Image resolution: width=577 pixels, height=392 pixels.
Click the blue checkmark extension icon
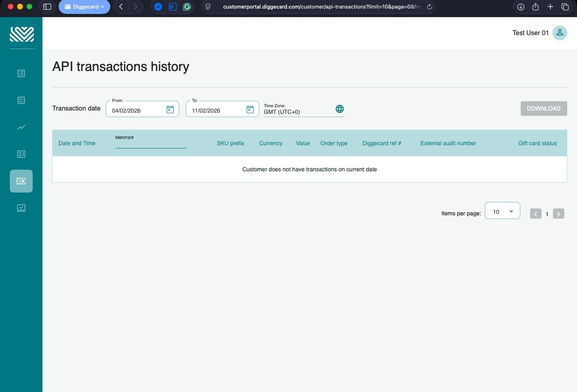click(158, 7)
